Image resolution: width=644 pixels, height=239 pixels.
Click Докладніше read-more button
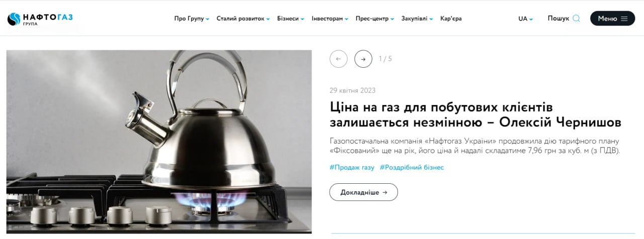pyautogui.click(x=364, y=192)
